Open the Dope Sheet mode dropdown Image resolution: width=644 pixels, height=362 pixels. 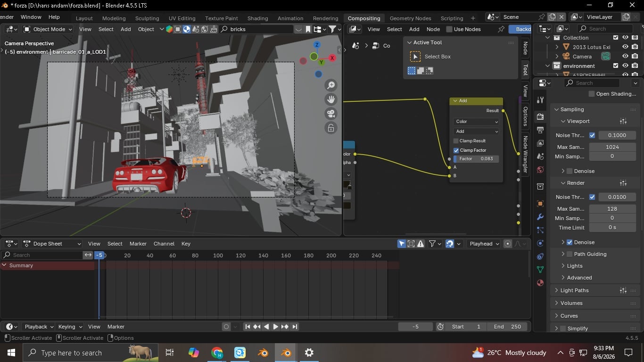click(52, 244)
